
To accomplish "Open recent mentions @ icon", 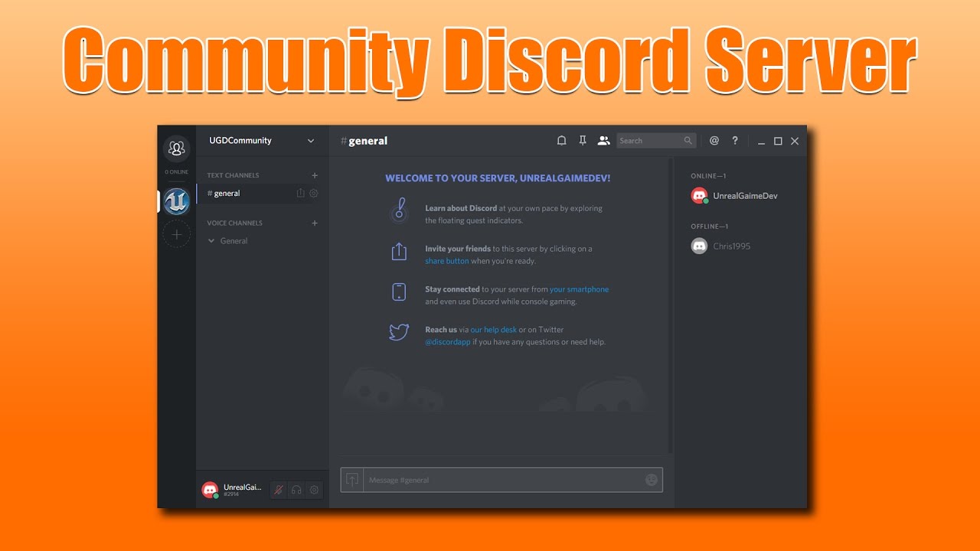I will 714,141.
